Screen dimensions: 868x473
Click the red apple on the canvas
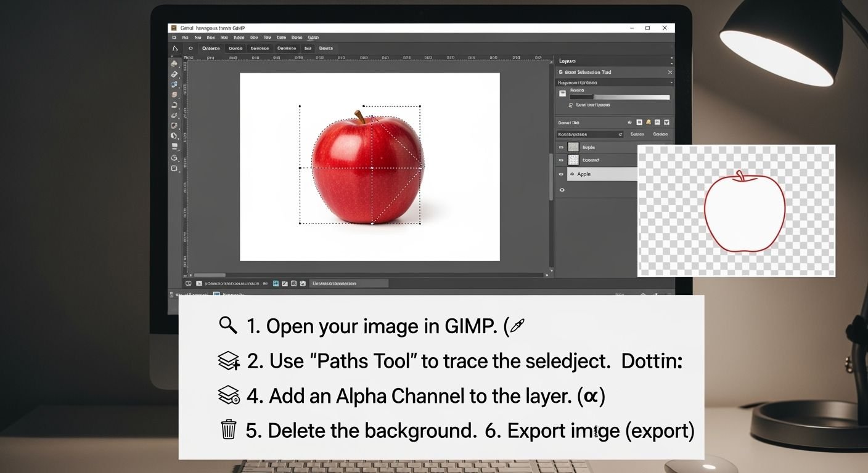click(368, 170)
